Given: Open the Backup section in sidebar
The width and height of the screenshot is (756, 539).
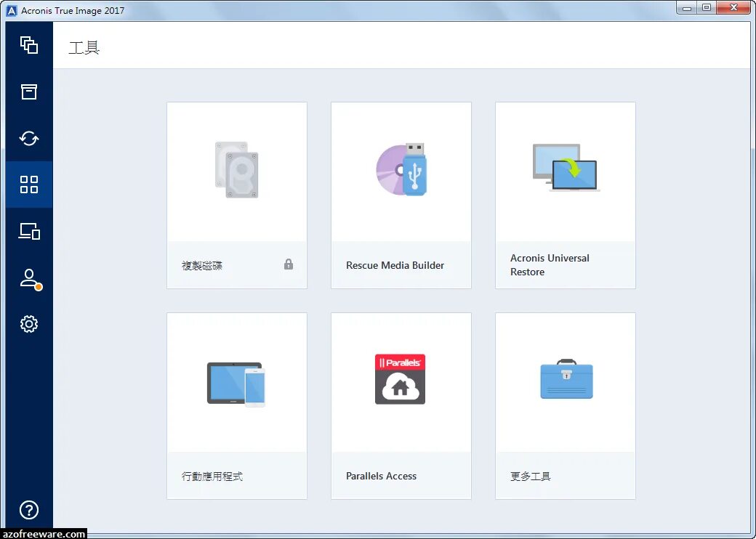Looking at the screenshot, I should (x=29, y=45).
